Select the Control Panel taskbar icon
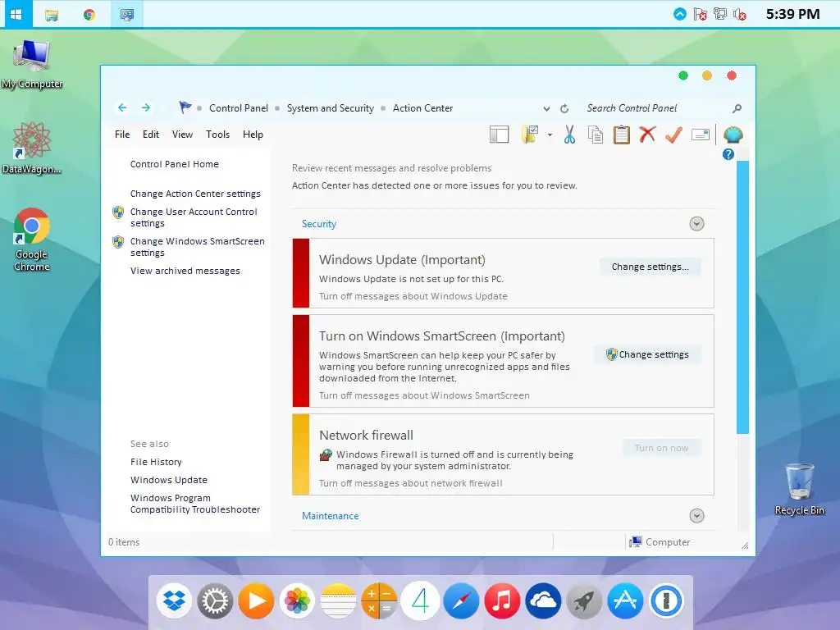The image size is (840, 630). click(x=127, y=15)
